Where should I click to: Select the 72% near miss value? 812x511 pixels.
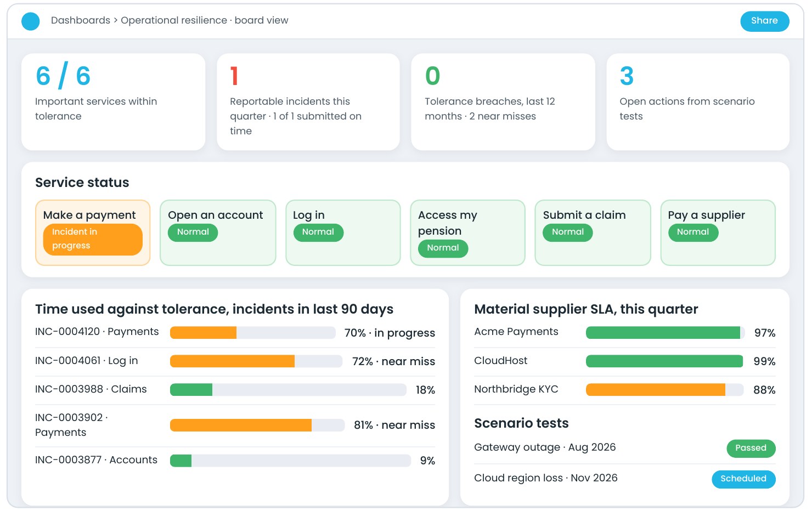pyautogui.click(x=393, y=361)
